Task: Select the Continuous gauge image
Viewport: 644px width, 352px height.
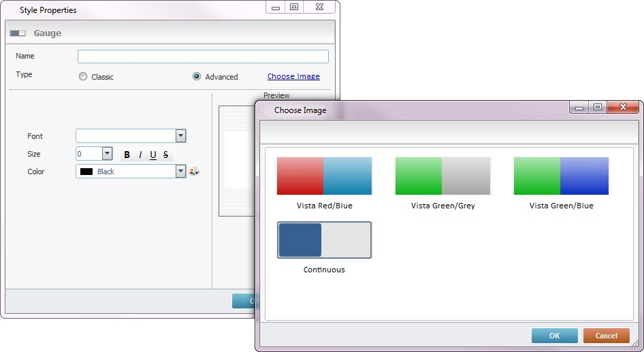Action: [325, 240]
